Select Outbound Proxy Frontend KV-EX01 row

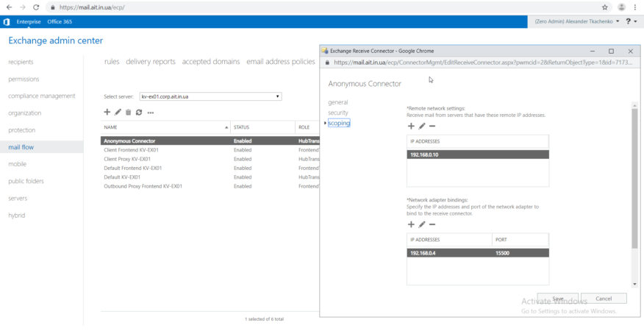(x=210, y=186)
